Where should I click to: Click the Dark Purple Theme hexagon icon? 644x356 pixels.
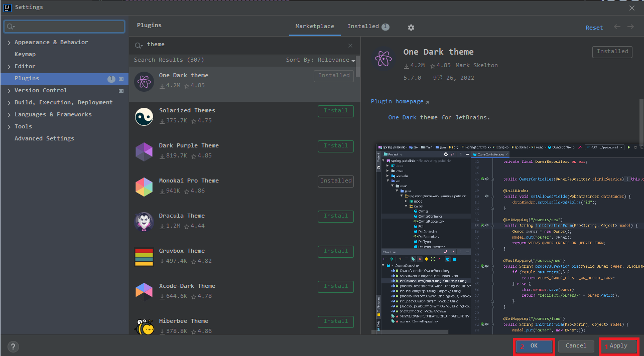(144, 151)
